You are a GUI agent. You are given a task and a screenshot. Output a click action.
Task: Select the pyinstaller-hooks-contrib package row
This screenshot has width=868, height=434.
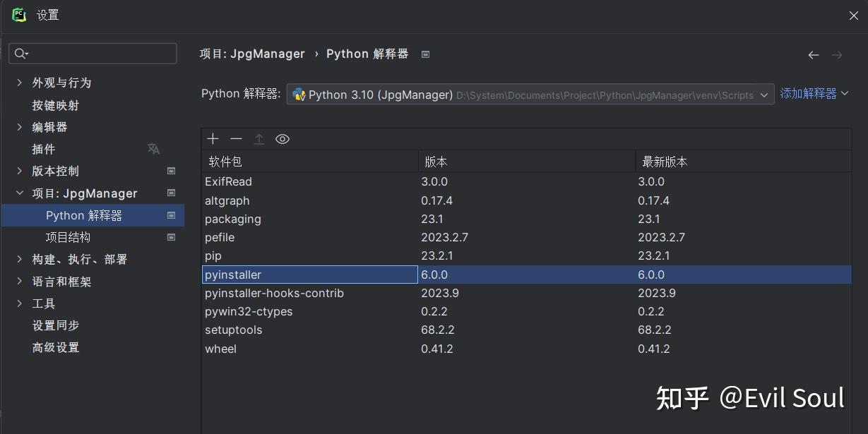pyautogui.click(x=274, y=293)
